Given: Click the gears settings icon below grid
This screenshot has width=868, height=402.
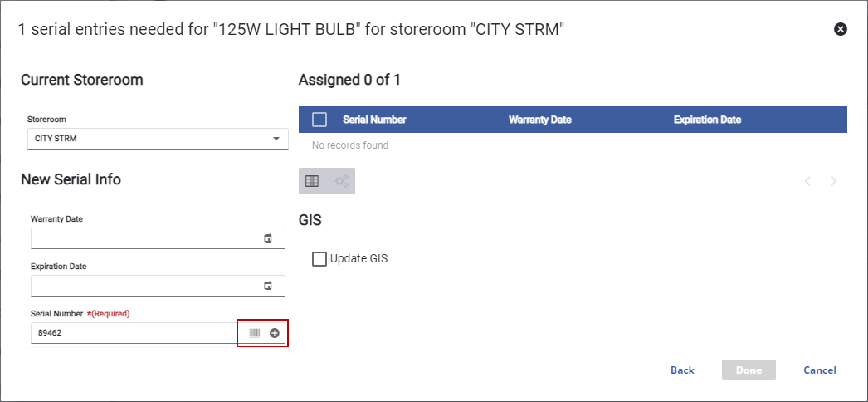Looking at the screenshot, I should 341,181.
